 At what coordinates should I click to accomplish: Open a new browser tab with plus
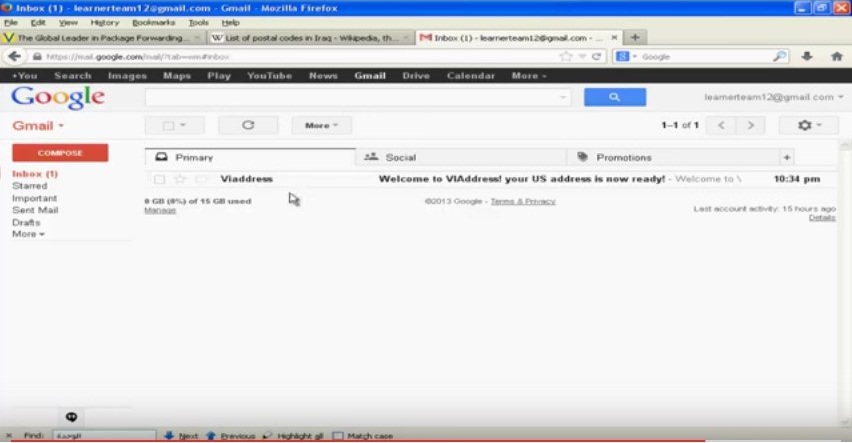pos(635,38)
